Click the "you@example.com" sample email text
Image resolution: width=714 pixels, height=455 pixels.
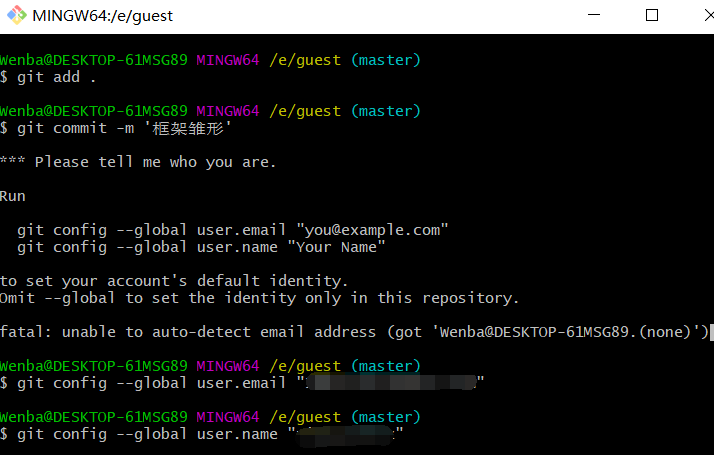click(x=372, y=230)
